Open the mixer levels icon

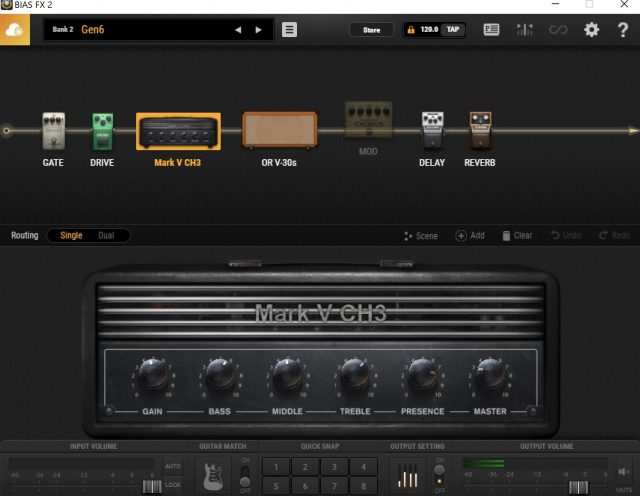coord(524,29)
